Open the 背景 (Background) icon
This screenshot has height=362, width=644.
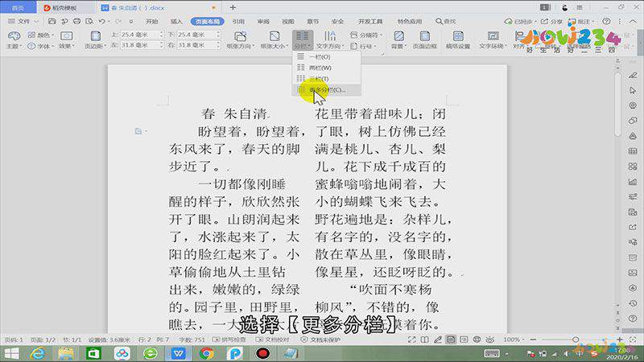(x=398, y=36)
